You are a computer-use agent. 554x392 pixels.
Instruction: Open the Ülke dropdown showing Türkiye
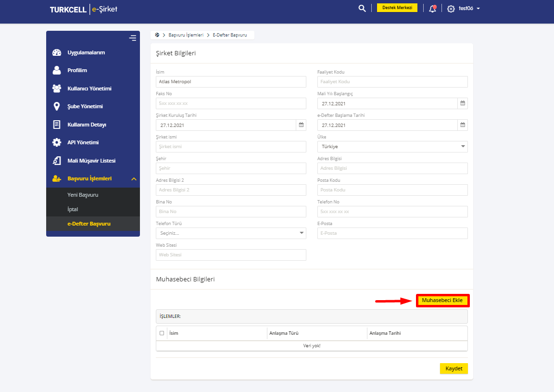(x=392, y=147)
